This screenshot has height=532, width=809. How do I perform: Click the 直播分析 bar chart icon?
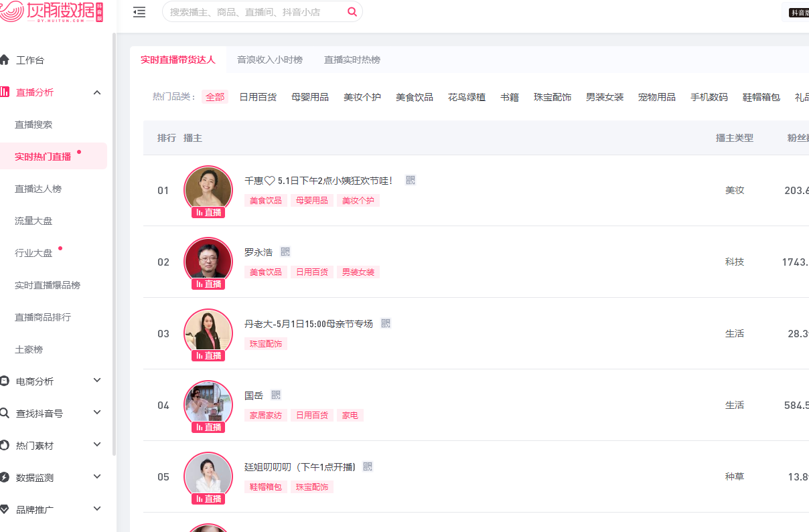tap(5, 92)
